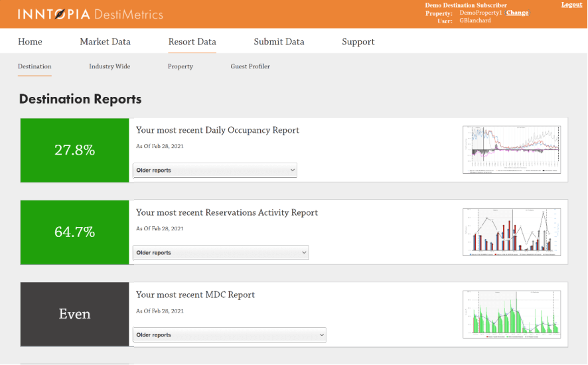Open the Market Data menu
588x365 pixels.
pyautogui.click(x=105, y=42)
